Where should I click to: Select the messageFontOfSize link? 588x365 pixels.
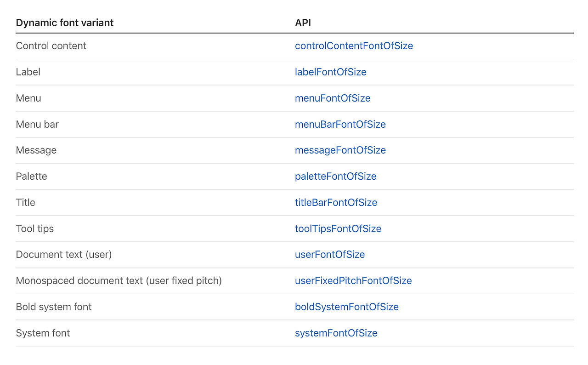click(x=340, y=150)
